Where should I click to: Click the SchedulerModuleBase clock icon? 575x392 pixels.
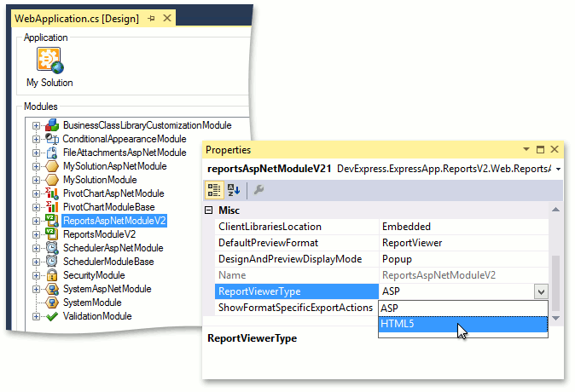(x=52, y=262)
